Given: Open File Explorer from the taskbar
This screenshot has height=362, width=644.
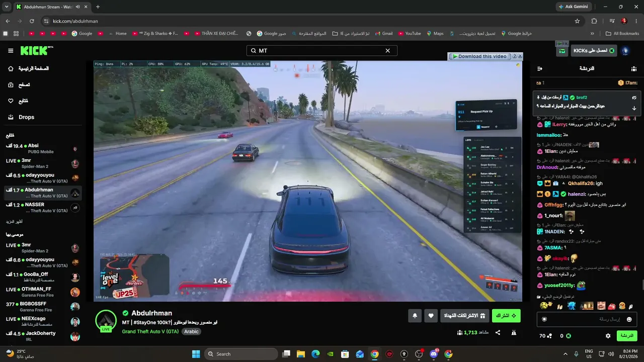Looking at the screenshot, I should coord(301,354).
